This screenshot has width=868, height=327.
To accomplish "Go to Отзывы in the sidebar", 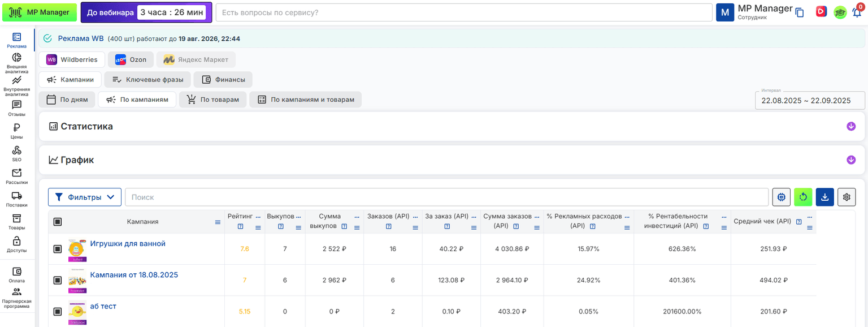I will [16, 108].
